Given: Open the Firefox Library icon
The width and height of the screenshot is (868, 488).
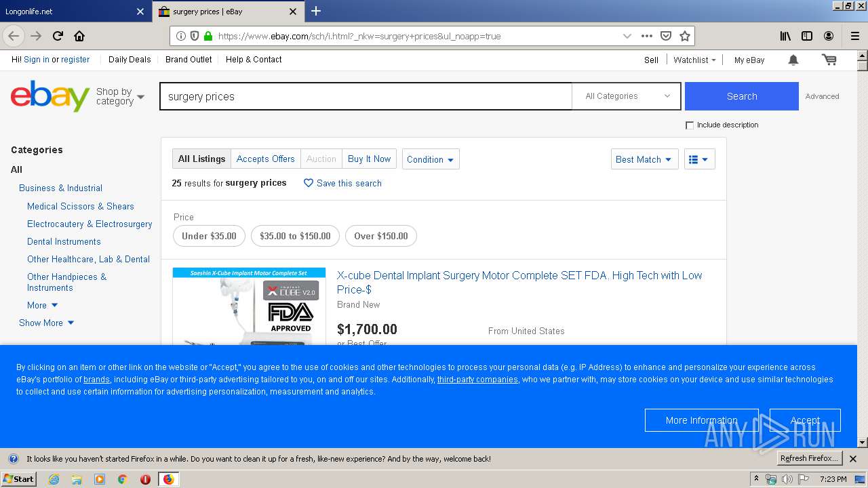Looking at the screenshot, I should [785, 36].
